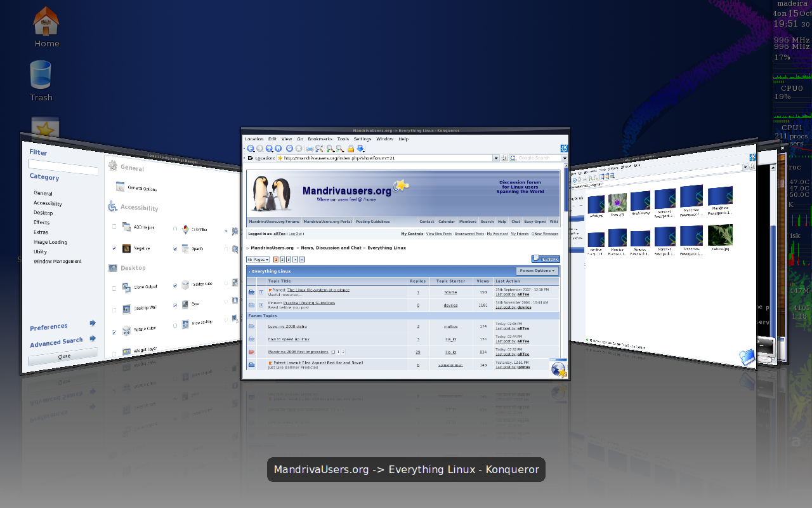812x508 pixels.
Task: Open the Google Search box dropdown arrow
Action: coord(565,158)
